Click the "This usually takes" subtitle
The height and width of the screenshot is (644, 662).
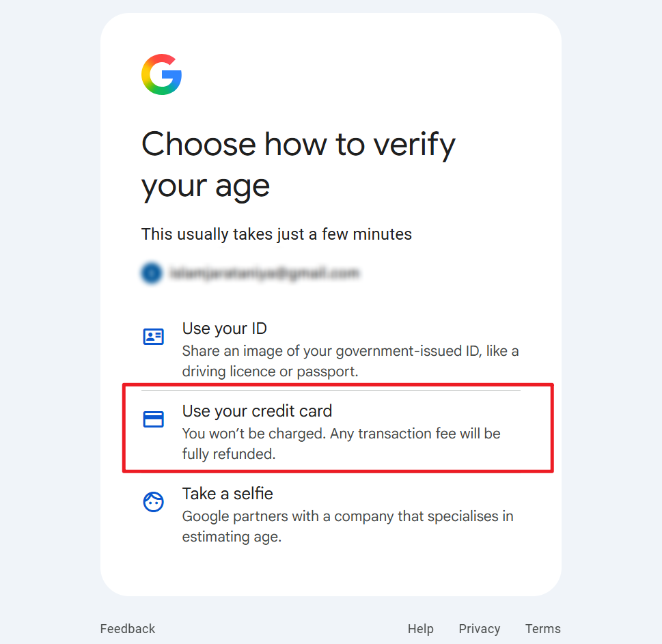click(x=276, y=235)
